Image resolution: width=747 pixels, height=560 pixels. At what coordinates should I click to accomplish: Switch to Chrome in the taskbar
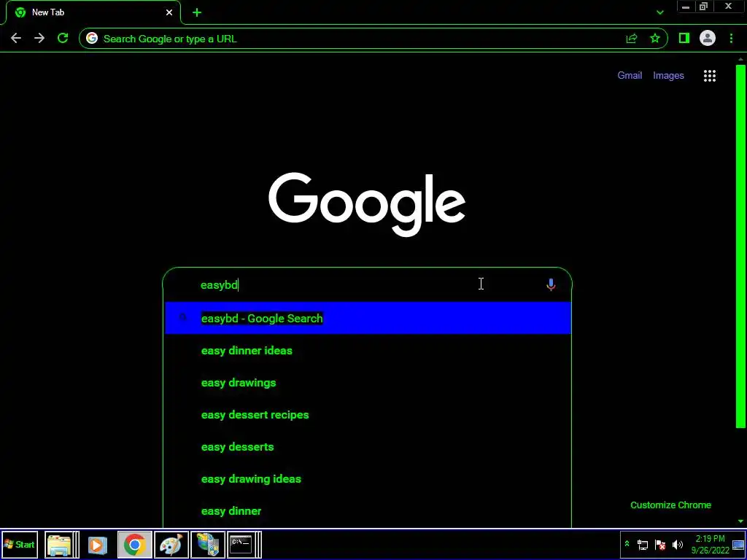[135, 544]
